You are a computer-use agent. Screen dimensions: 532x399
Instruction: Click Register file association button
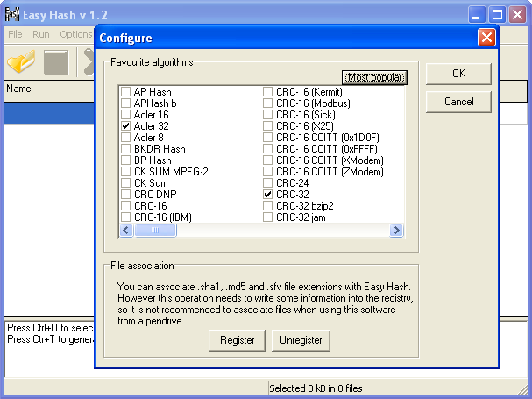tap(238, 340)
